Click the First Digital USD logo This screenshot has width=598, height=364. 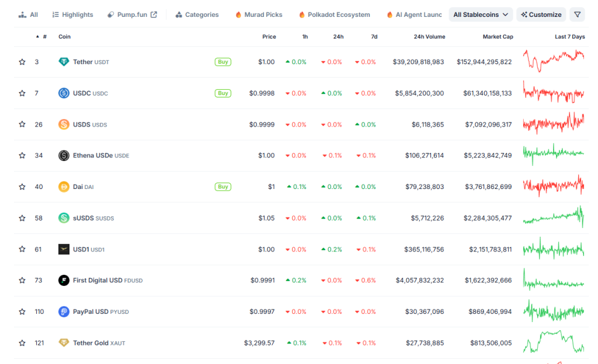64,280
